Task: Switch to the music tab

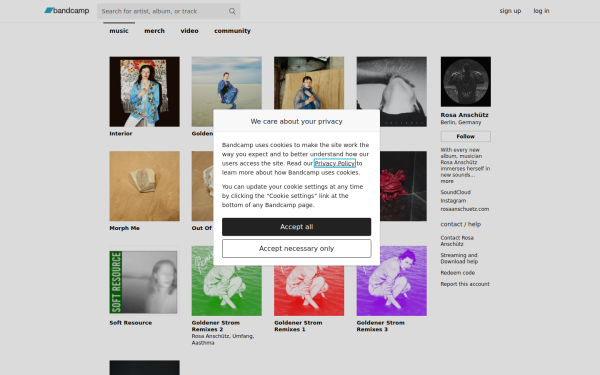Action: [119, 31]
